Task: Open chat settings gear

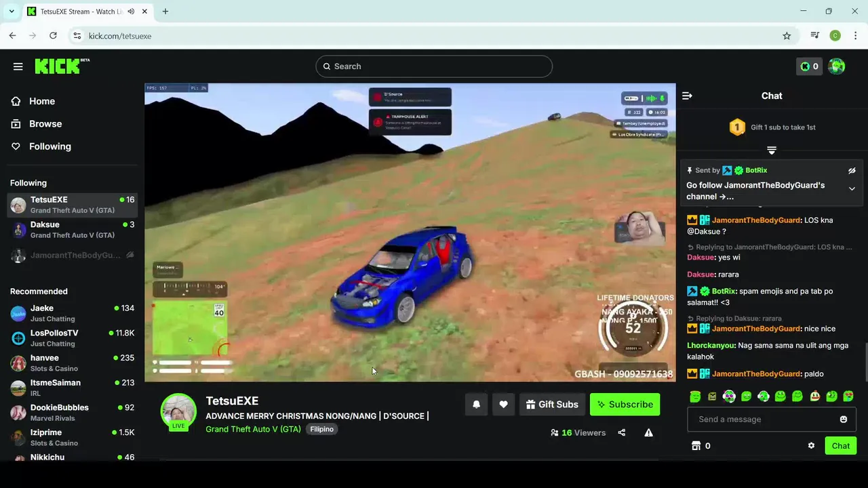Action: click(x=811, y=446)
